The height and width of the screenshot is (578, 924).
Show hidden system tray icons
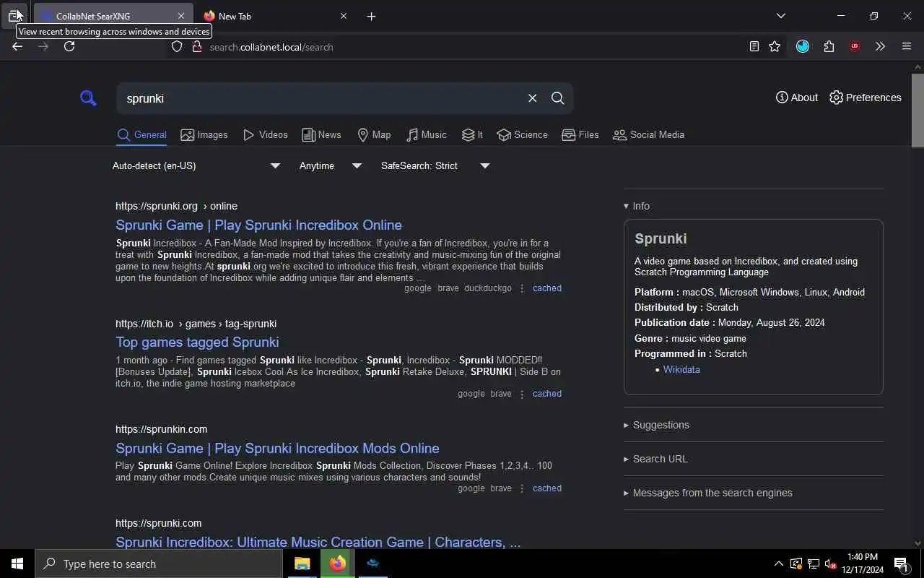click(x=778, y=564)
